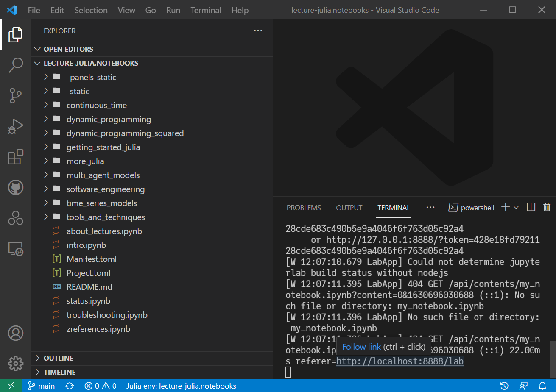The height and width of the screenshot is (392, 556).
Task: Open the Source Control view
Action: point(16,96)
